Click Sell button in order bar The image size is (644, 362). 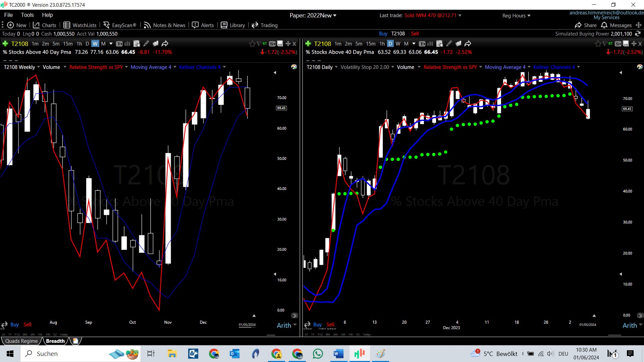pyautogui.click(x=415, y=34)
